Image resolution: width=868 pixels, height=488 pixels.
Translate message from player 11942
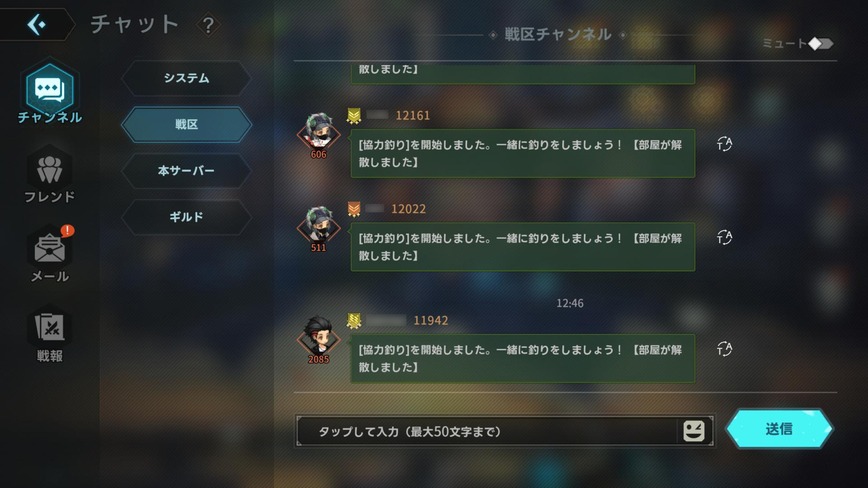(724, 349)
